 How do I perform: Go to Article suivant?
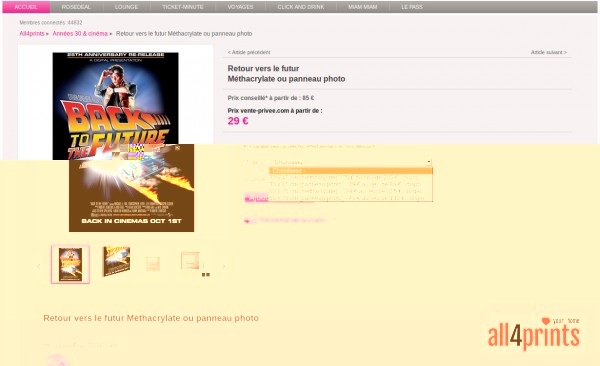coord(549,52)
